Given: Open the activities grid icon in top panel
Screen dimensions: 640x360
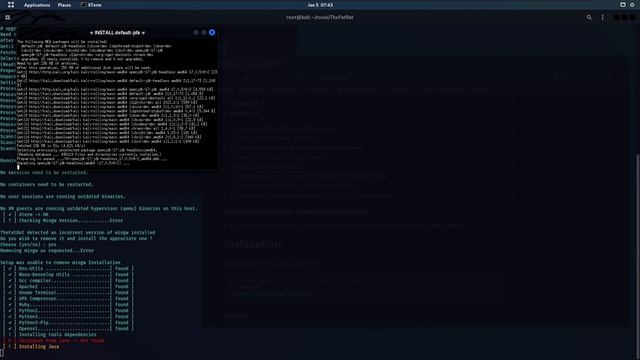Looking at the screenshot, I should pyautogui.click(x=11, y=5).
